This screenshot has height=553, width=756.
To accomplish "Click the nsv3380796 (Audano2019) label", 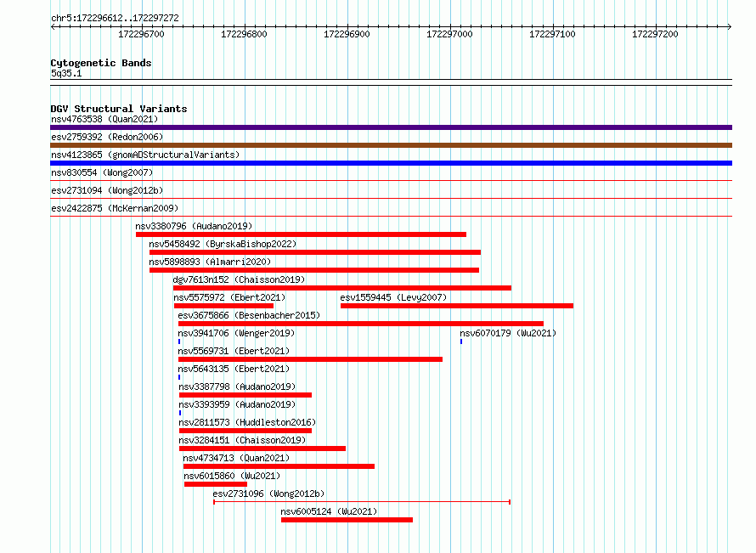I will pyautogui.click(x=194, y=226).
